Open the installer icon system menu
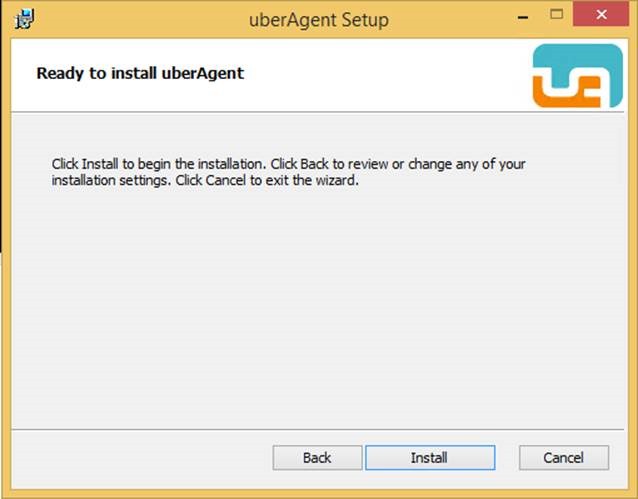Image resolution: width=638 pixels, height=499 pixels. tap(24, 19)
